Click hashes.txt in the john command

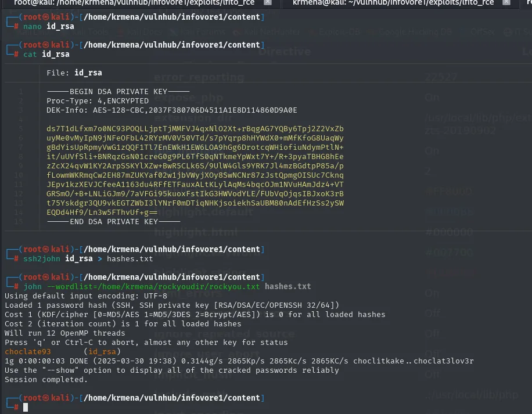click(287, 286)
